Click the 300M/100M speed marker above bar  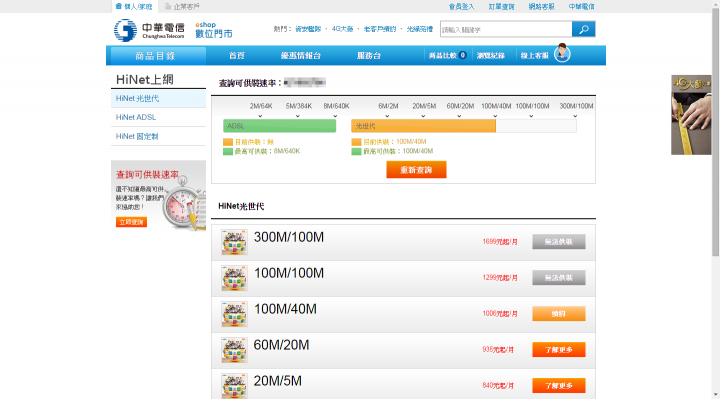(x=576, y=106)
